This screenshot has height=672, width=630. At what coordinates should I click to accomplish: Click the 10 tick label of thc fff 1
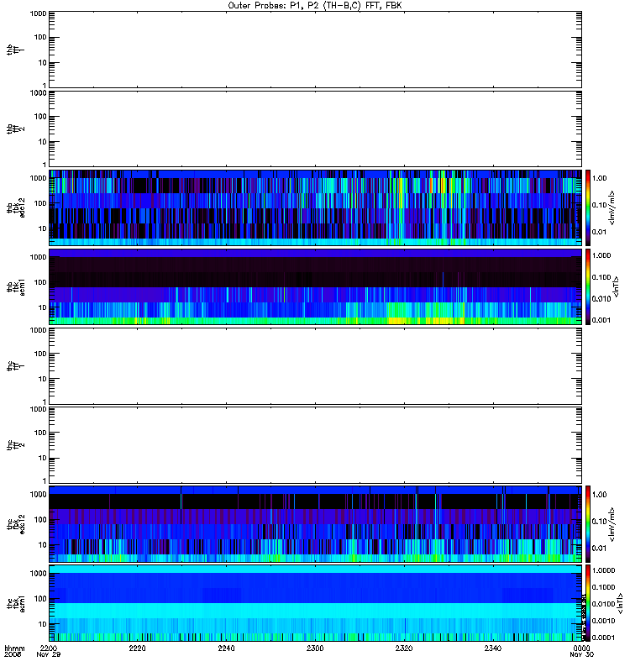coord(42,380)
